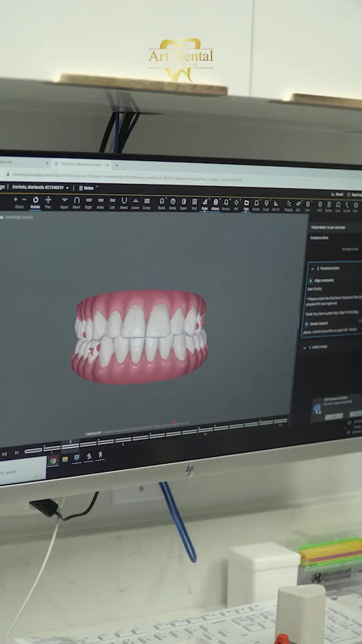The width and height of the screenshot is (362, 644).
Task: Open the Staging tool
Action: click(x=288, y=206)
